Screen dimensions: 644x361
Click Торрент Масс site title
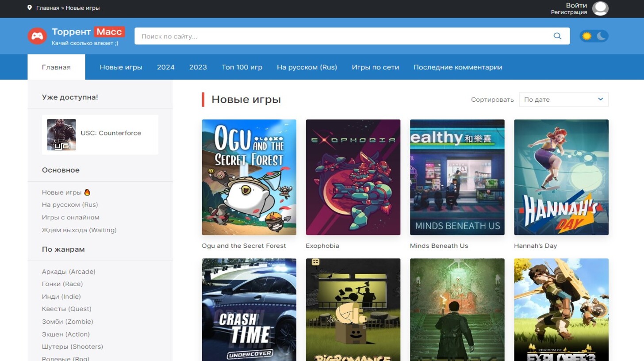tap(88, 32)
